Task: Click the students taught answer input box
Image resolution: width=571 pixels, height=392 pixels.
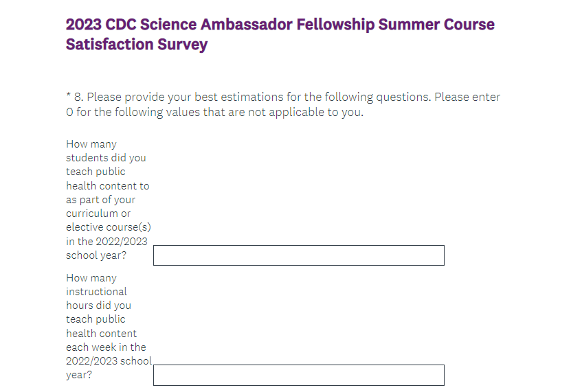Action: pyautogui.click(x=298, y=255)
